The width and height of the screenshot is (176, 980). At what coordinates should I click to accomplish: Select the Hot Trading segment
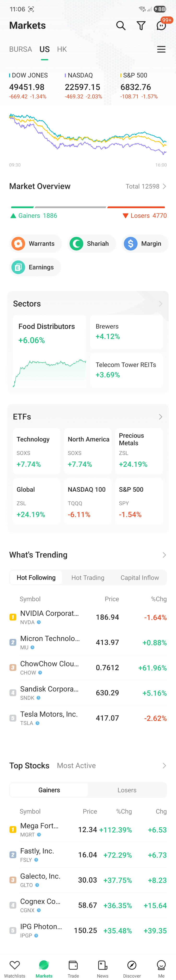coord(88,578)
